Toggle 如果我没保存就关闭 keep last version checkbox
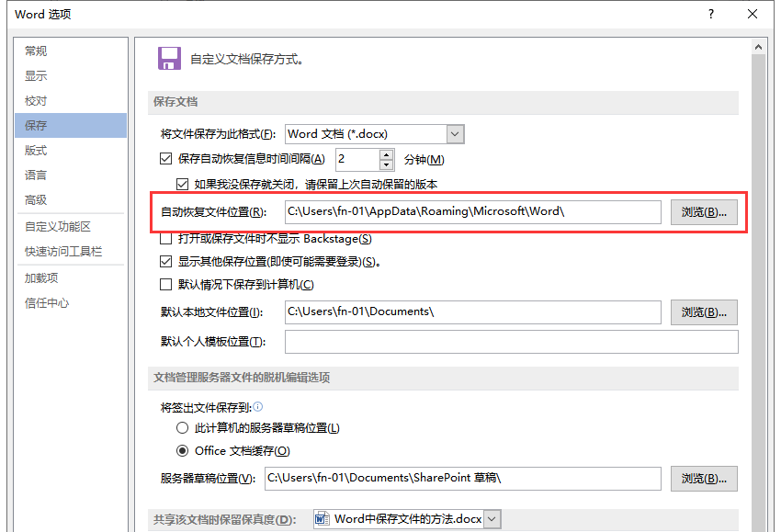The width and height of the screenshot is (781, 532). tap(182, 185)
